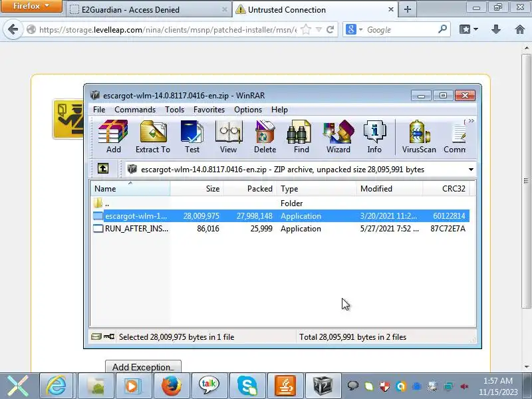The image size is (532, 399).
Task: Go up one folder level in WinRAR
Action: click(103, 168)
